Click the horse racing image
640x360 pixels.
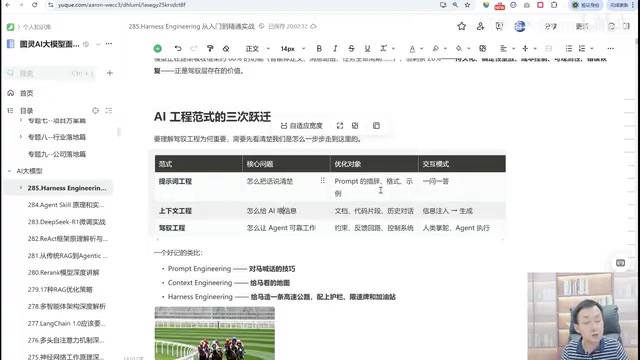point(215,333)
